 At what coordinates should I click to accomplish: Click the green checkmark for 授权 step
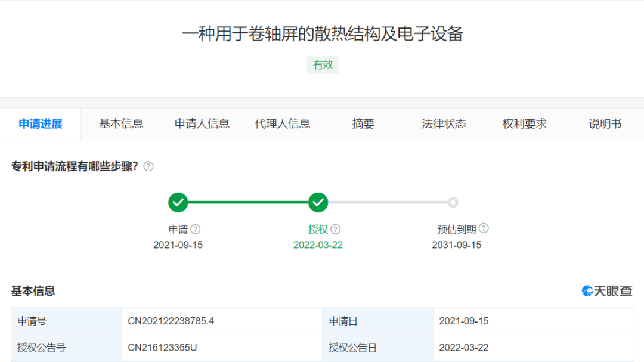[318, 203]
